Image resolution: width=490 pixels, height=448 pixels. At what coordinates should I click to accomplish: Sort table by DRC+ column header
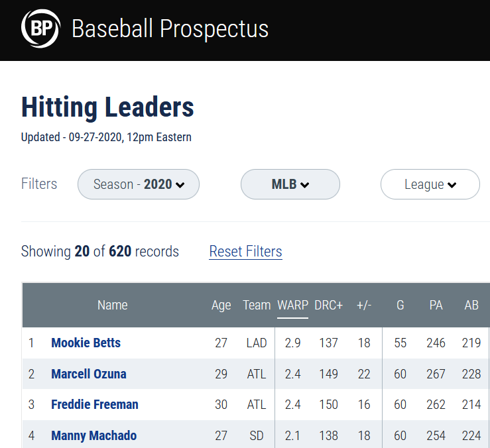328,306
